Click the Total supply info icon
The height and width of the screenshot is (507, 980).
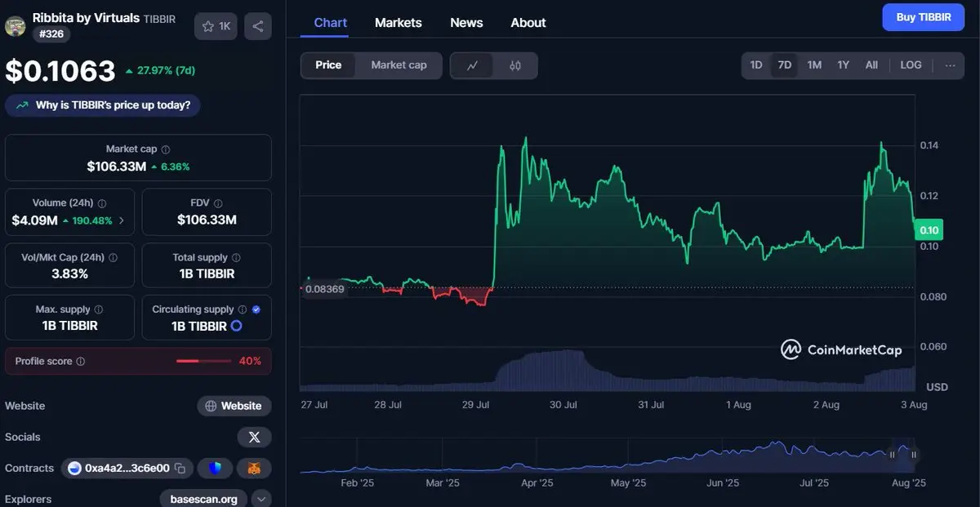236,257
